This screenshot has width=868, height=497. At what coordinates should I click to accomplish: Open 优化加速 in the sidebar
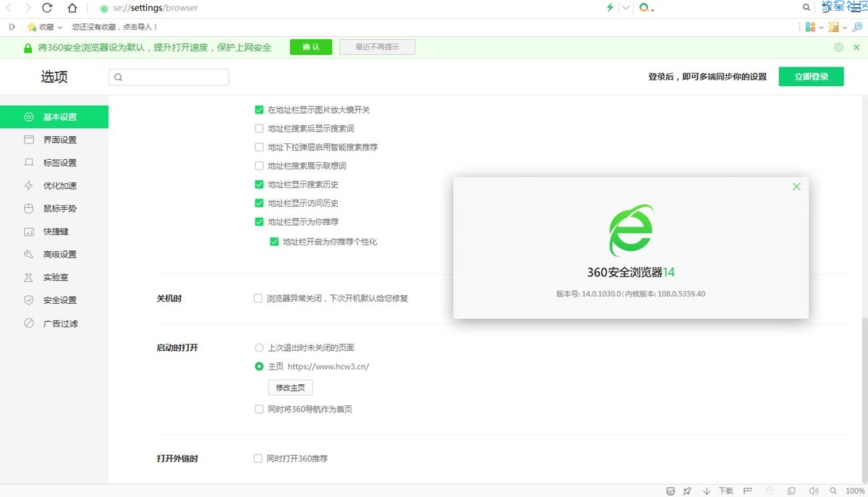(x=54, y=186)
